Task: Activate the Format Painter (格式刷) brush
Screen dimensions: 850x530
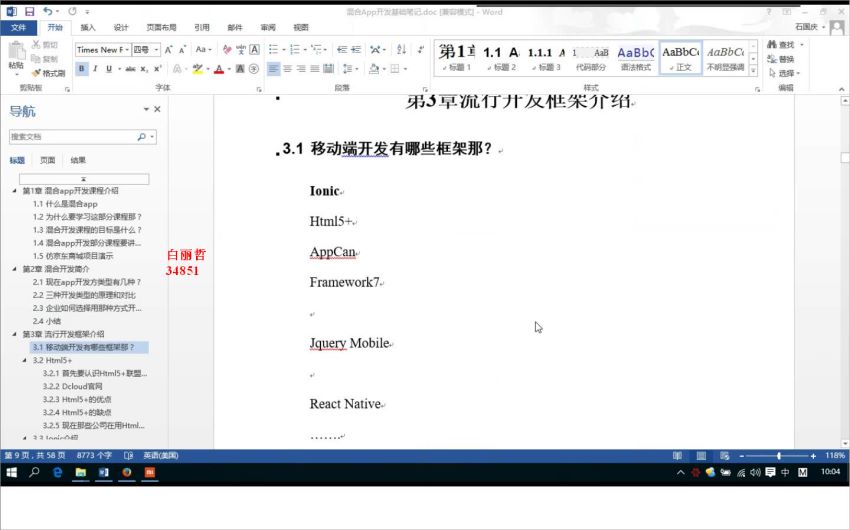Action: [x=48, y=73]
